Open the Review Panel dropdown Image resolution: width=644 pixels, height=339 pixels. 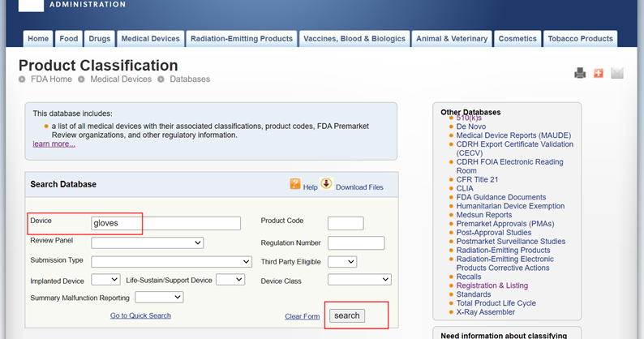pos(147,242)
